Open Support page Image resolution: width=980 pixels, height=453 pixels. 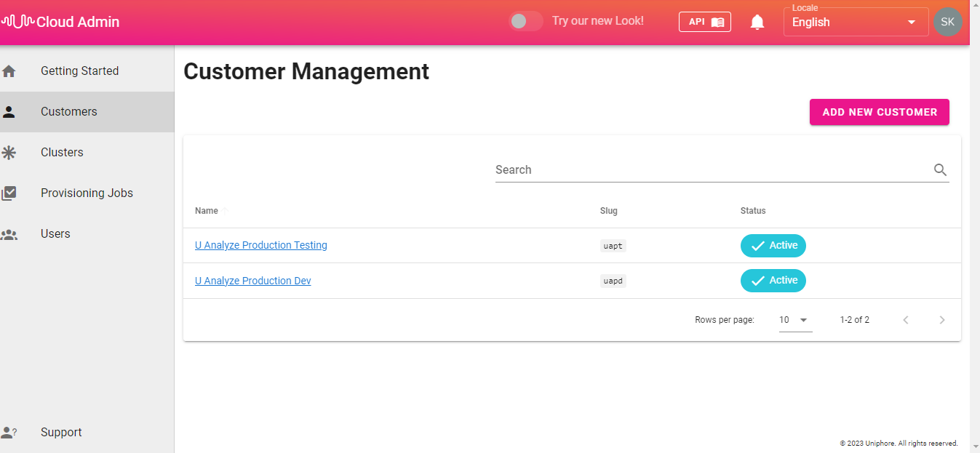[87, 433]
